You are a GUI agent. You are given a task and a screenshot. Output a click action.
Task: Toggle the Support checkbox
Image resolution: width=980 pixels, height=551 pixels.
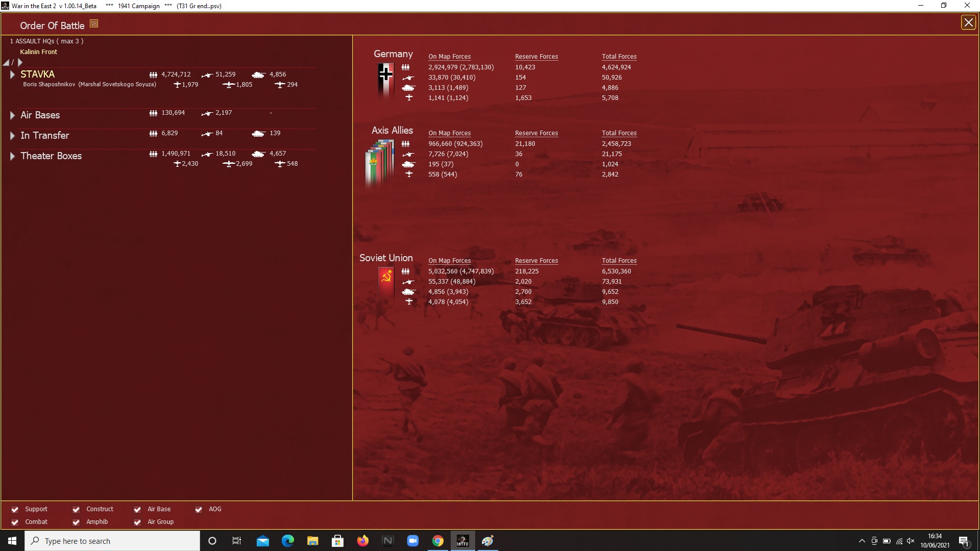coord(15,509)
